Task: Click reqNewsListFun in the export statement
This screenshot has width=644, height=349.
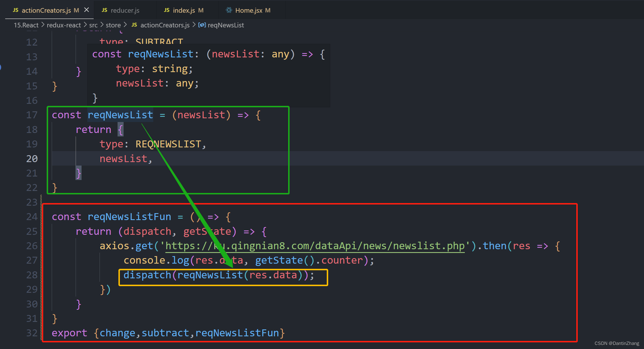Action: [x=237, y=333]
